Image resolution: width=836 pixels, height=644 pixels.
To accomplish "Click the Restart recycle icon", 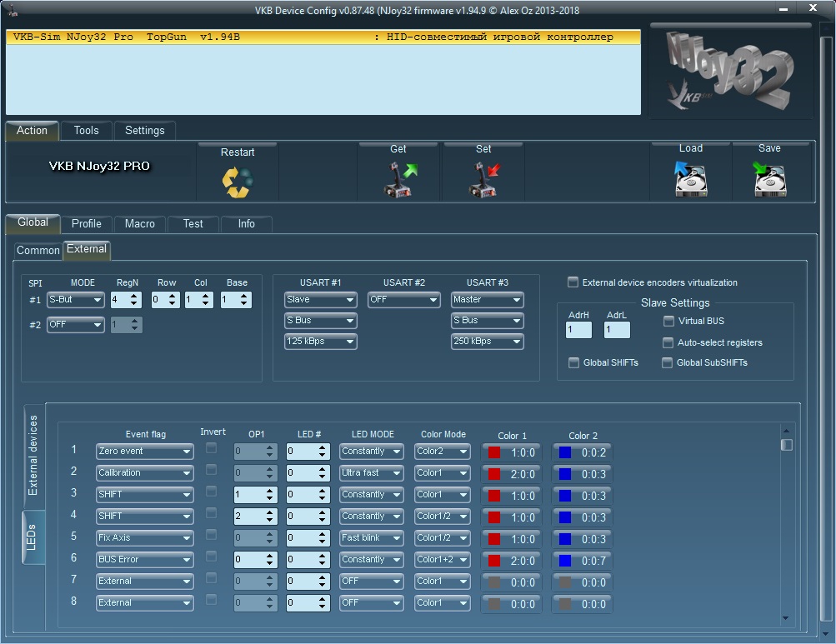I will coord(237,181).
